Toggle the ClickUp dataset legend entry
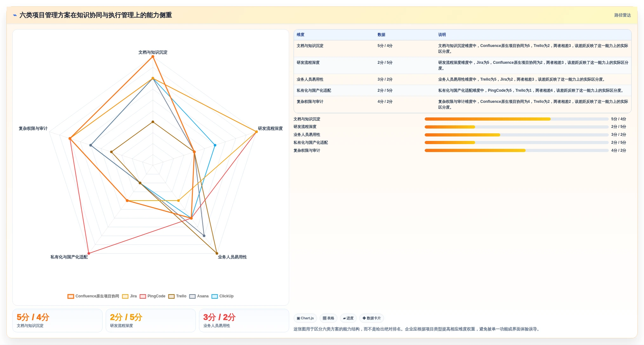Image resolution: width=644 pixels, height=345 pixels. point(222,296)
